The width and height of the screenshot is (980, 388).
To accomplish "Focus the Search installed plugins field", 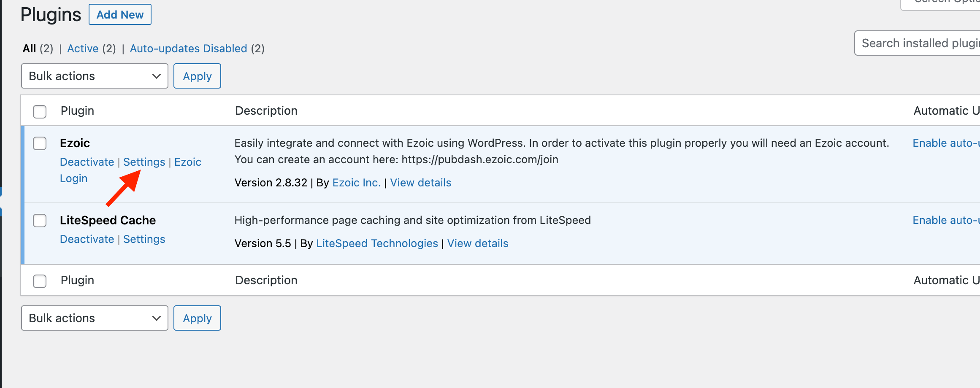I will (x=917, y=43).
